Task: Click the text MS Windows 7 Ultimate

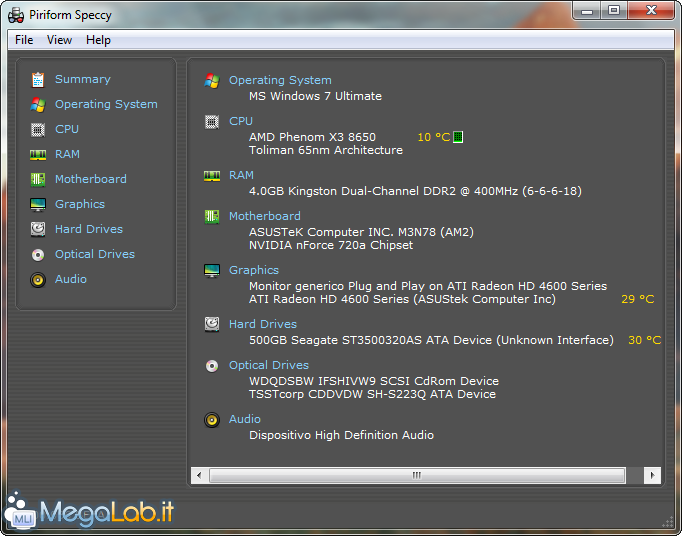Action: click(315, 96)
